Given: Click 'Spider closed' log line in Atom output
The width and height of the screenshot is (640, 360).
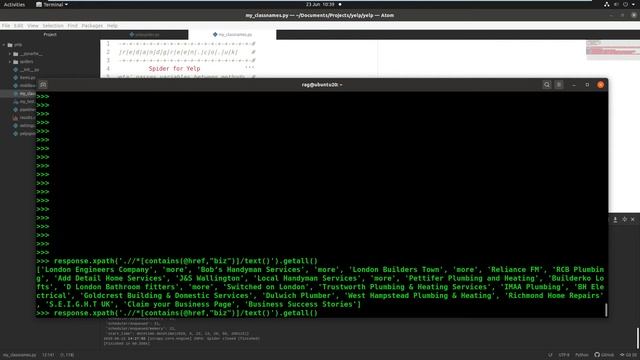Looking at the screenshot, I should (x=182, y=338).
